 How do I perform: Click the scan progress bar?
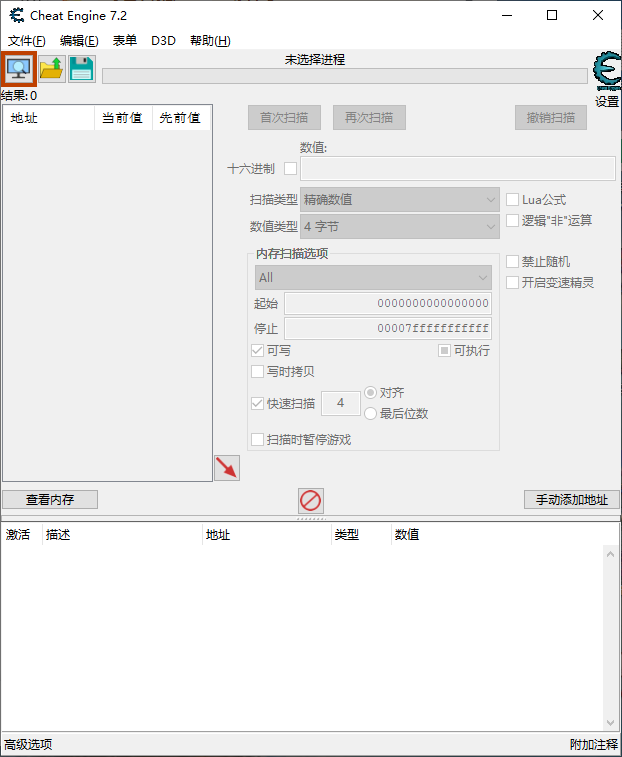click(345, 76)
